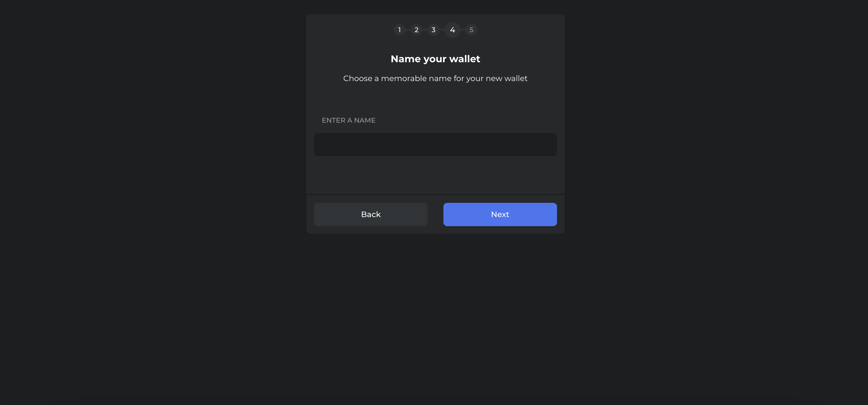Click the blue Next button

click(x=500, y=214)
